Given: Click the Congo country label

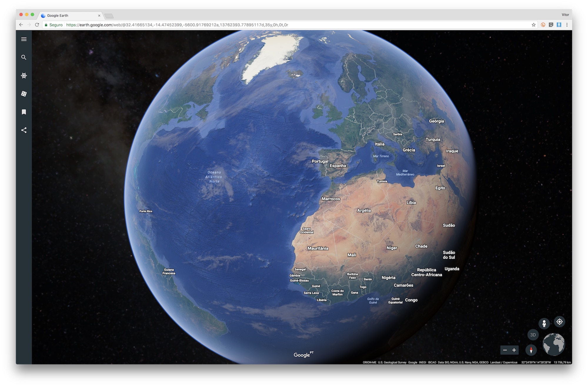Looking at the screenshot, I should point(411,300).
